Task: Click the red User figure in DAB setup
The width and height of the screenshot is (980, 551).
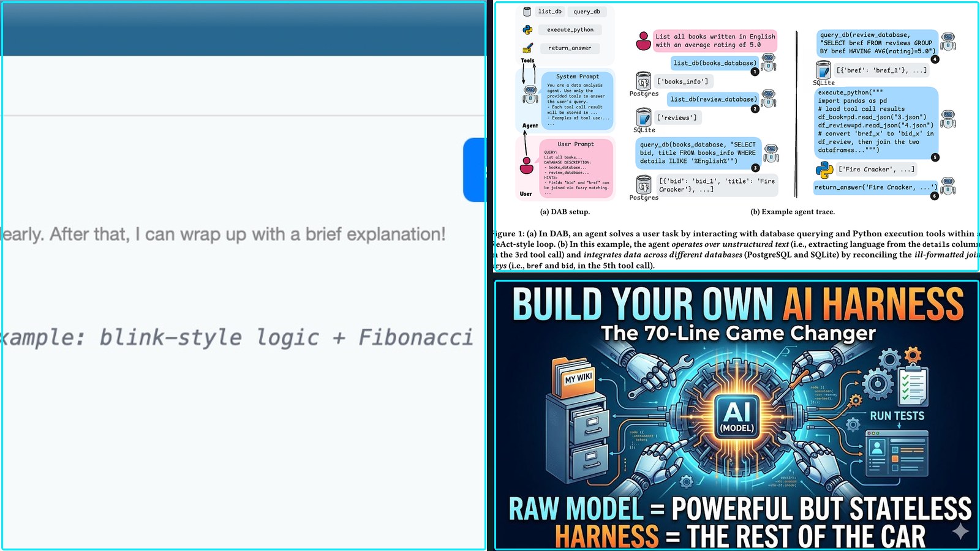Action: click(x=527, y=165)
